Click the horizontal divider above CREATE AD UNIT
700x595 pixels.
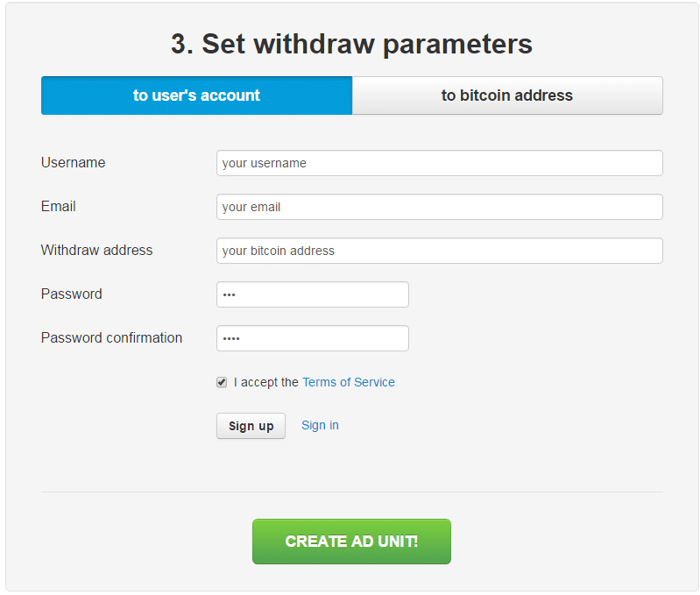pos(351,492)
